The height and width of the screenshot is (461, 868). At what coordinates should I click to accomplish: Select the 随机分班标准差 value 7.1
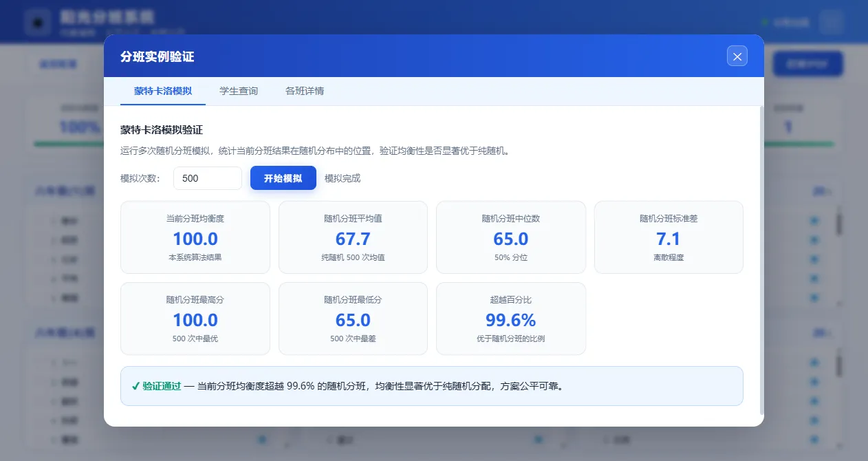(x=669, y=239)
